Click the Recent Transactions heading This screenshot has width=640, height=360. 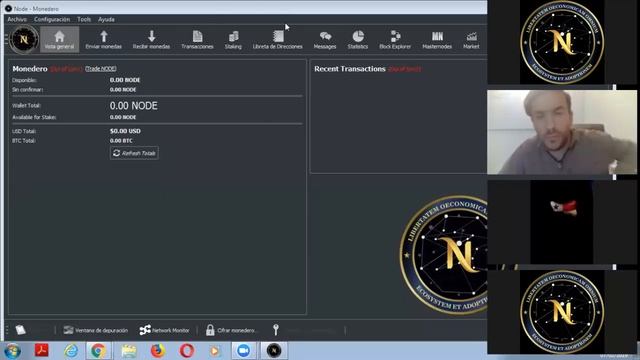[350, 69]
